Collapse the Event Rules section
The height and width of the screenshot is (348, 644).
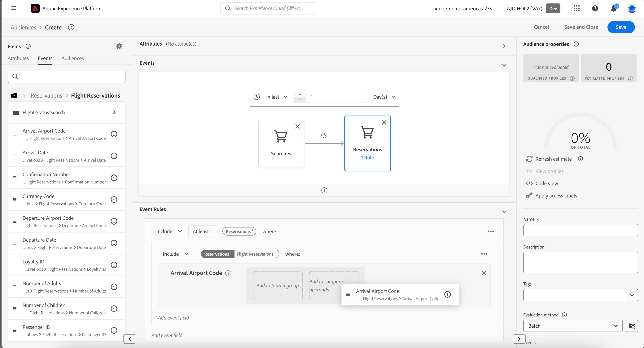point(504,212)
